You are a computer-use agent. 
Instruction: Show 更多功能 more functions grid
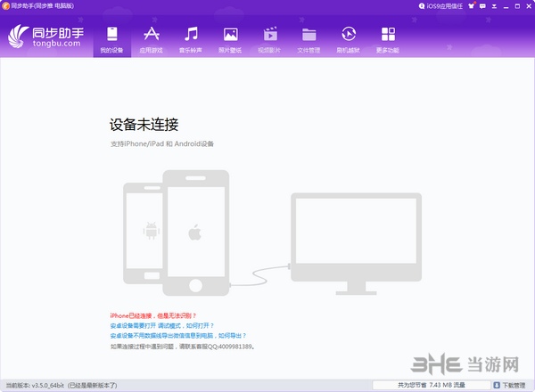[388, 39]
